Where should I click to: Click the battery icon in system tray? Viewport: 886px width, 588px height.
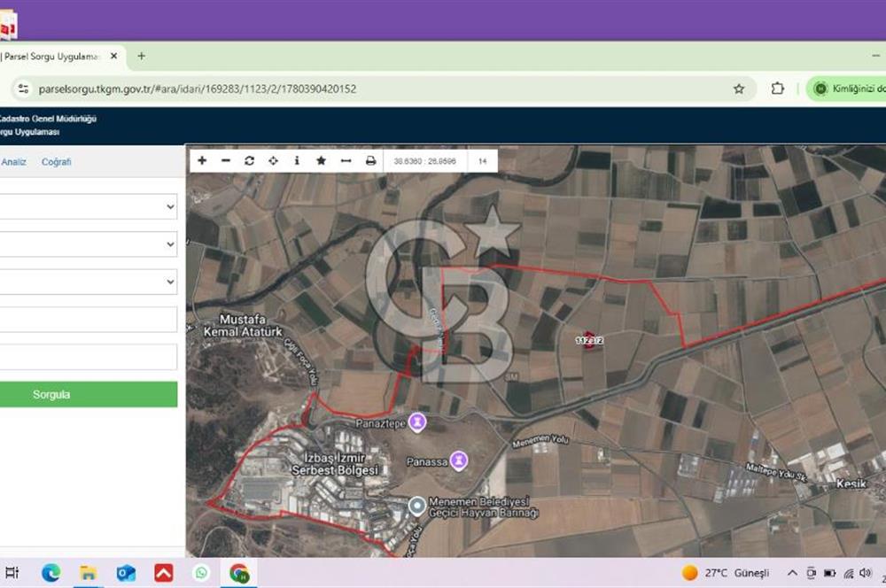point(829,573)
